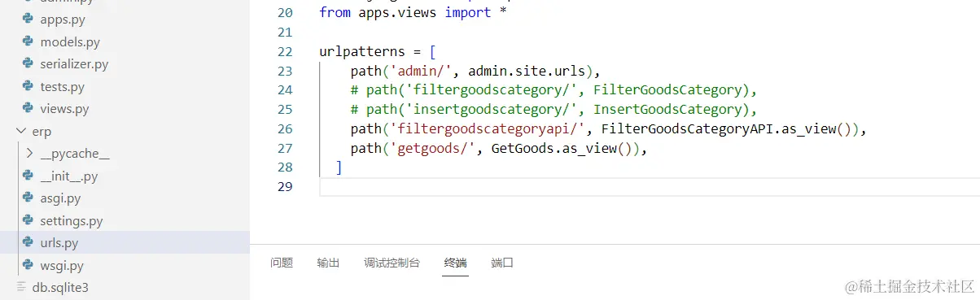Open wsgi.py file

(x=61, y=265)
